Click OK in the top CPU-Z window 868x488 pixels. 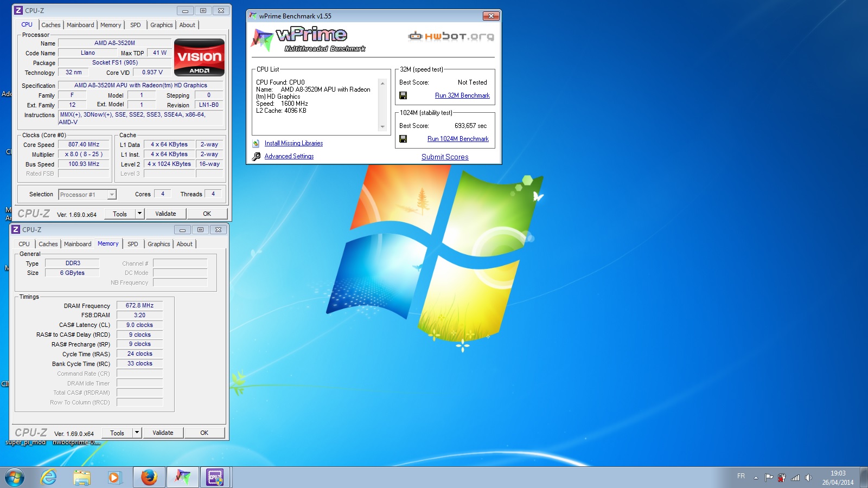tap(207, 214)
